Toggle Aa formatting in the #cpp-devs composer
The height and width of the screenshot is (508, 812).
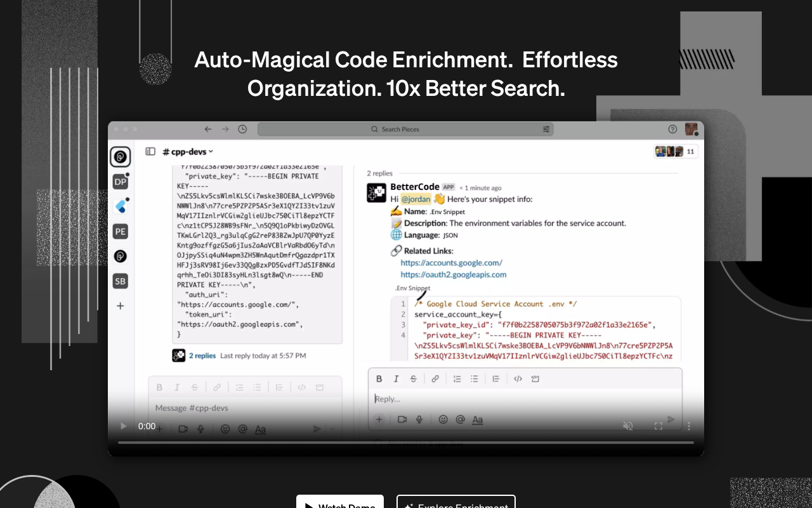coord(260,429)
